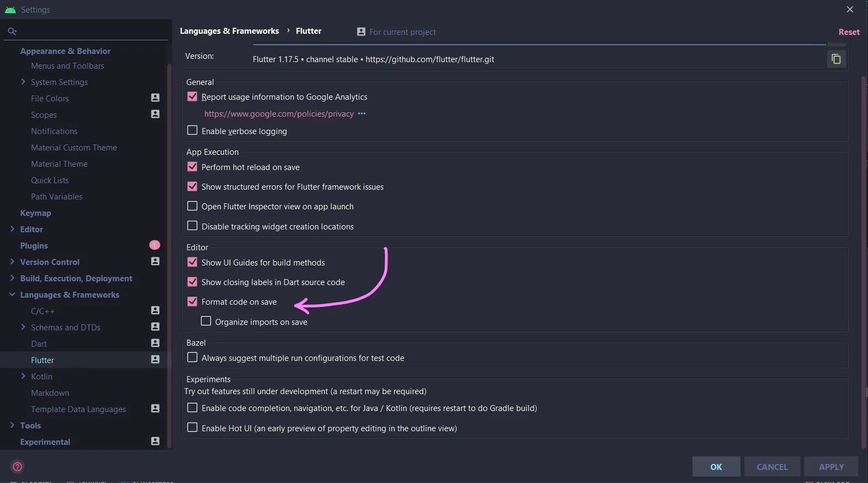Click the Android Studio logo icon

click(x=10, y=10)
